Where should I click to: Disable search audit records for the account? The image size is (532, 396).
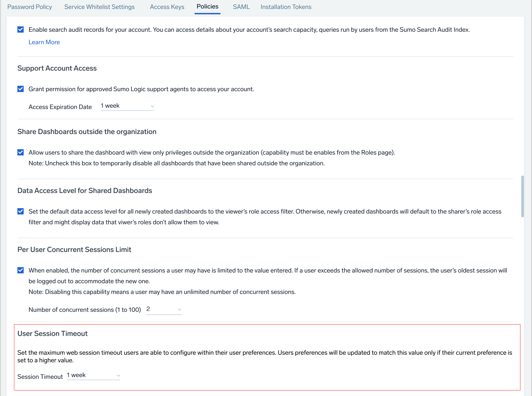coord(20,29)
